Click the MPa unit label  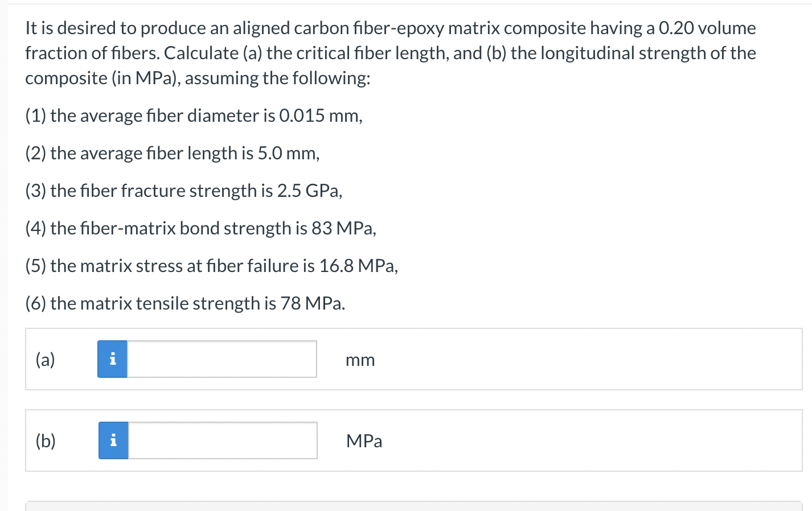click(x=364, y=441)
